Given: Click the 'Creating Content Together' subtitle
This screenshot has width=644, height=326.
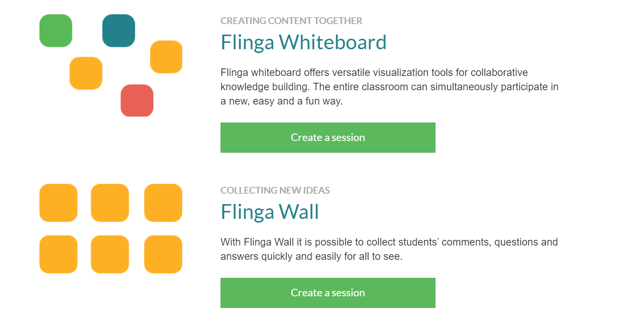Looking at the screenshot, I should [x=291, y=21].
